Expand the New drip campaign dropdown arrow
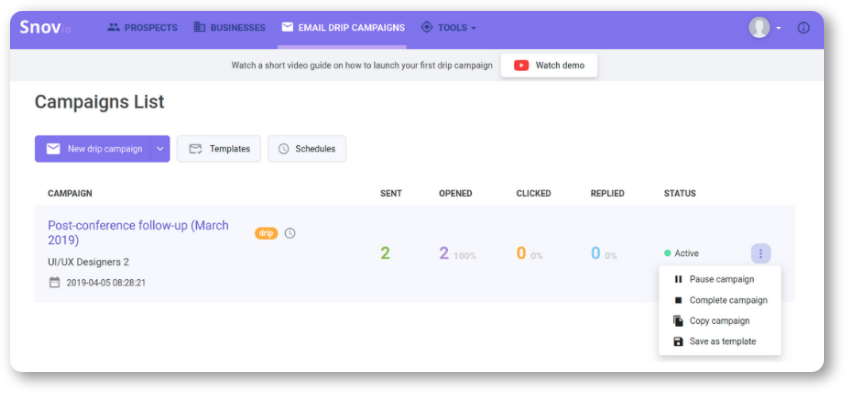Screen dimensions: 846x393 160,149
